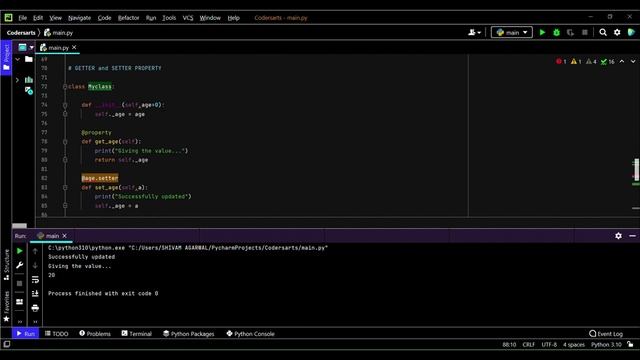Toggle the Project tool window stripe
The image size is (640, 360).
pos(6,57)
